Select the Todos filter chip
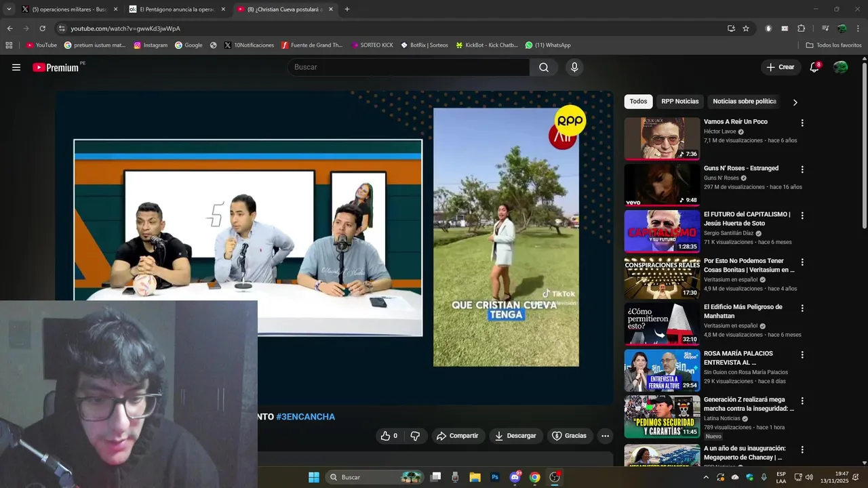The image size is (868, 488). pos(638,102)
